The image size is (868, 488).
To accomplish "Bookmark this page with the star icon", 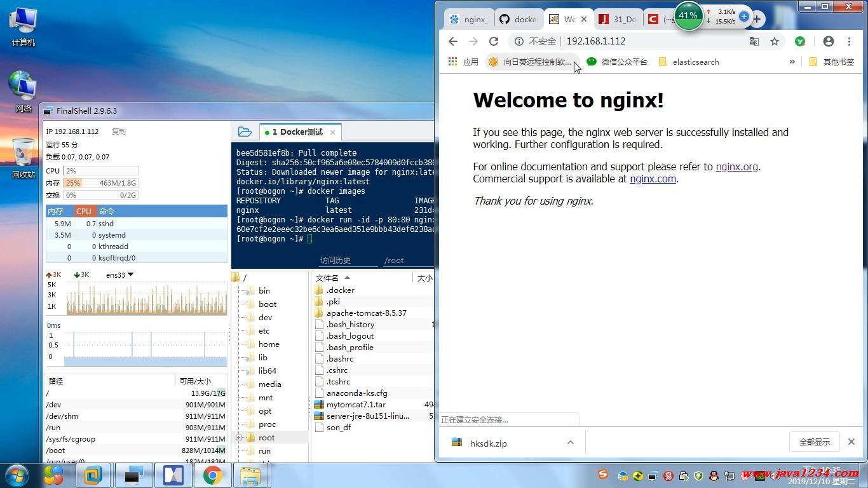I will (x=775, y=41).
